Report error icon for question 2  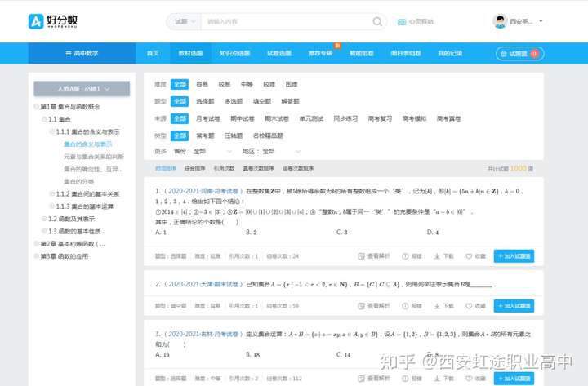click(405, 306)
